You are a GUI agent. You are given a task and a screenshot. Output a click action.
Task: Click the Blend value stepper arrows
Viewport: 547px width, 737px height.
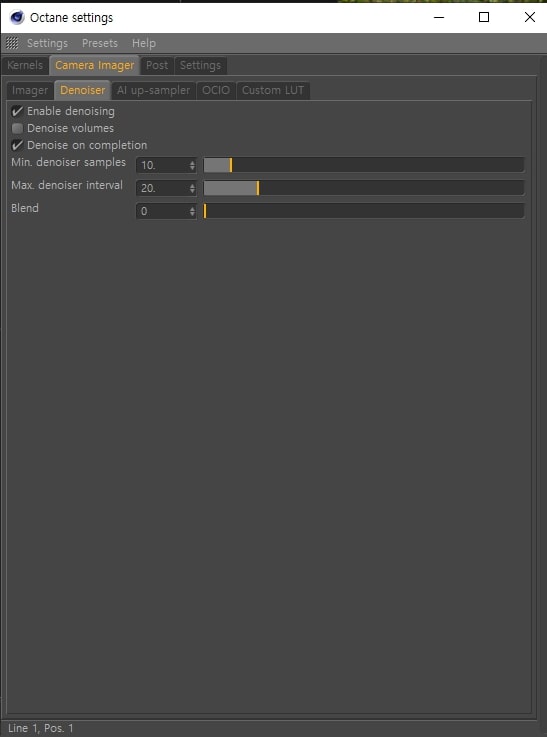192,211
